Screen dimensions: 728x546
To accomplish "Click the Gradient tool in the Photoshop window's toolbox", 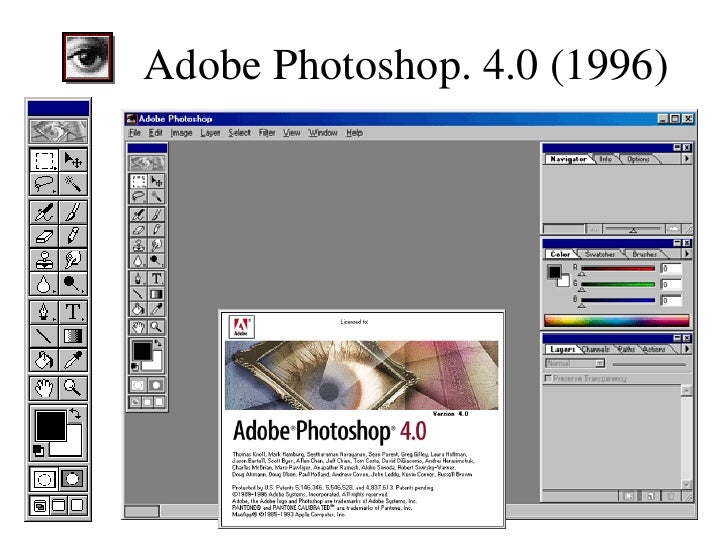I will coord(156,294).
